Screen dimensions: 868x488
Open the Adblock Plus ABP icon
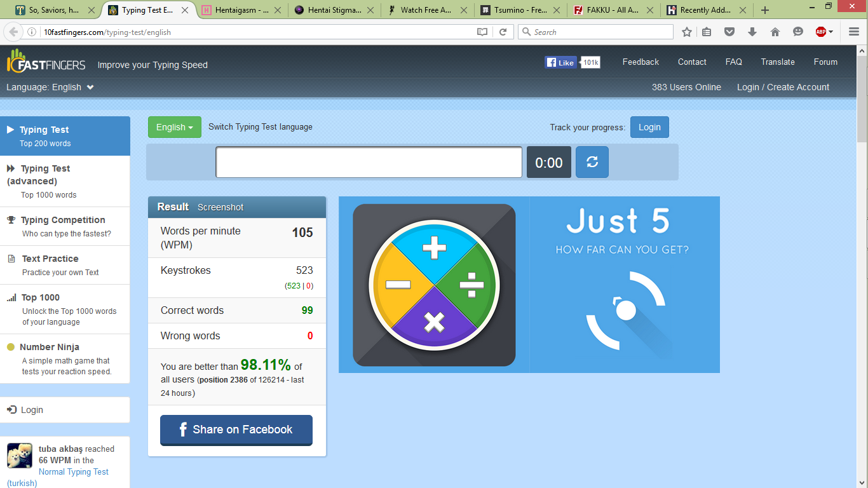coord(820,32)
